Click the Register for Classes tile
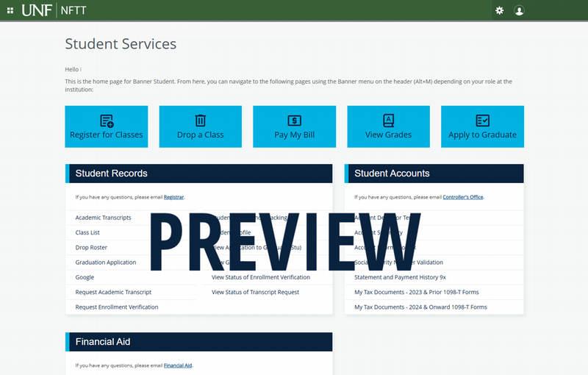The image size is (588, 375). coord(107,126)
